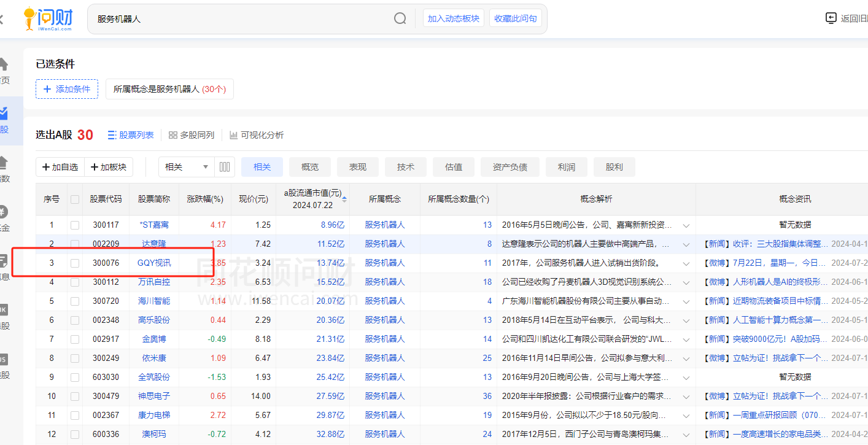Click stock code 603030
Image resolution: width=868 pixels, height=445 pixels.
[106, 377]
